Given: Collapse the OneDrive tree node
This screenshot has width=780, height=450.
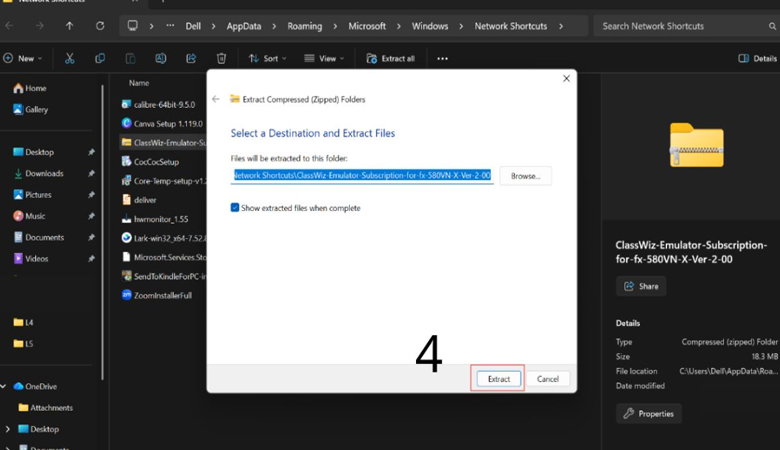Looking at the screenshot, I should pos(4,386).
